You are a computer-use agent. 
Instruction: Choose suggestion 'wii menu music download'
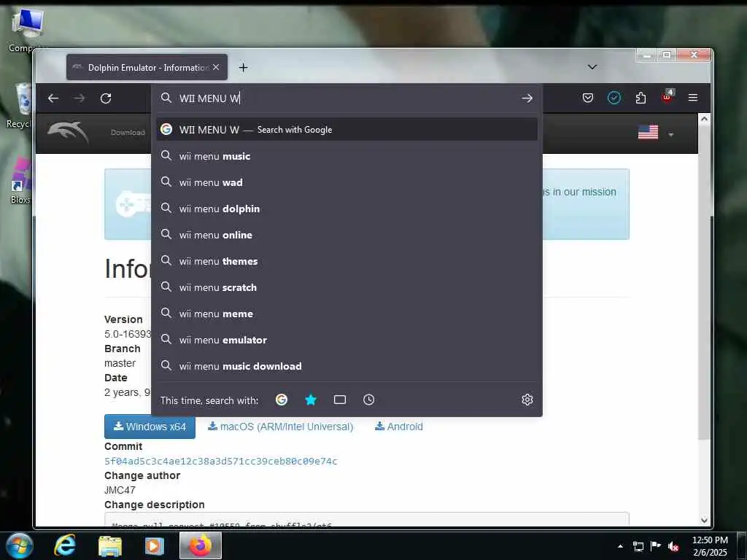tap(347, 366)
